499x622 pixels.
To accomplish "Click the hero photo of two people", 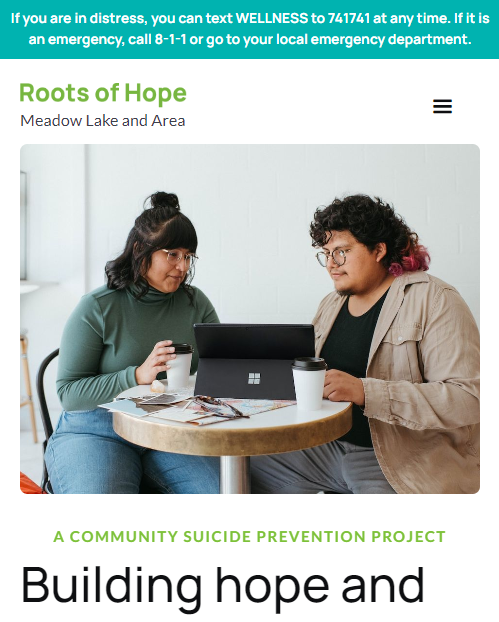I will (250, 319).
